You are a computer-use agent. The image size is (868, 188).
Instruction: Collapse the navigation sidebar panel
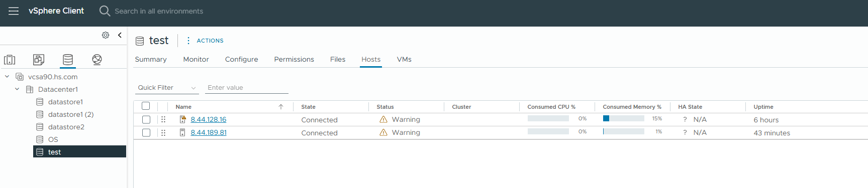[120, 35]
